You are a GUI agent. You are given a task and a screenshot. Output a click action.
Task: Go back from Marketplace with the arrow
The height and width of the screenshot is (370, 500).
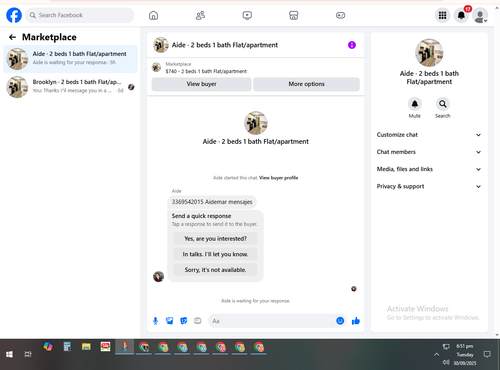(12, 37)
